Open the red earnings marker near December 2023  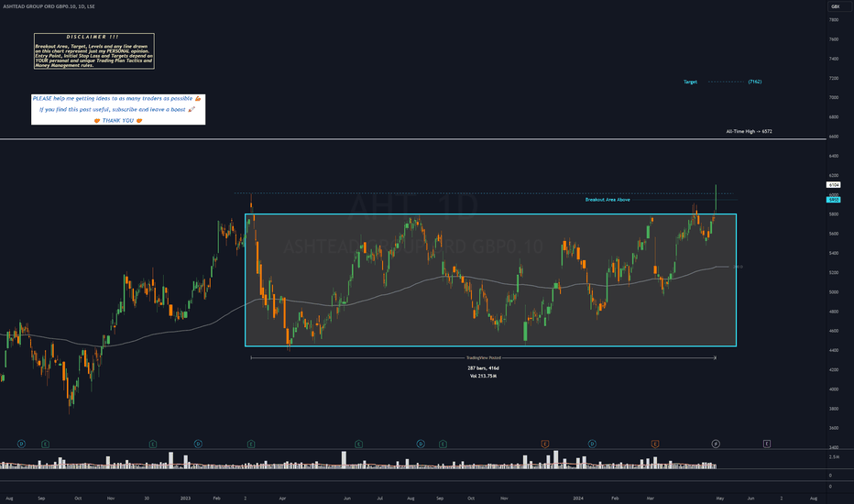tap(544, 444)
